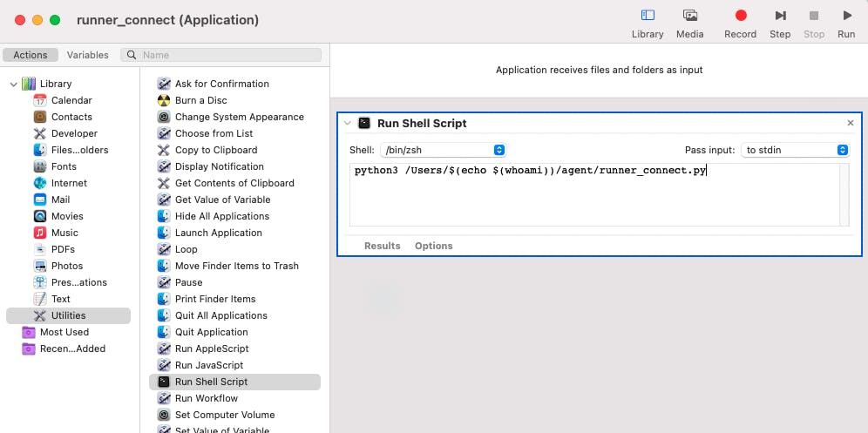Run the workflow with Run button
Image resolution: width=868 pixels, height=433 pixels.
tap(846, 24)
